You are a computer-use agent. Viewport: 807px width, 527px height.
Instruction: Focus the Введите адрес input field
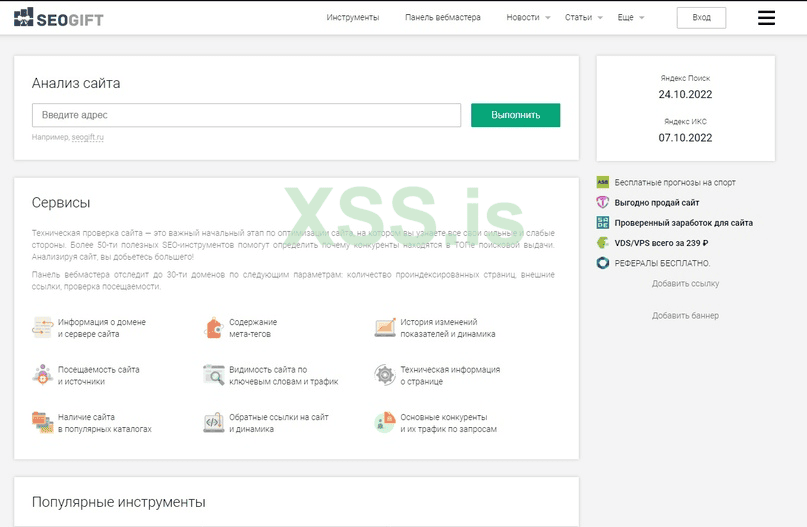tap(246, 115)
